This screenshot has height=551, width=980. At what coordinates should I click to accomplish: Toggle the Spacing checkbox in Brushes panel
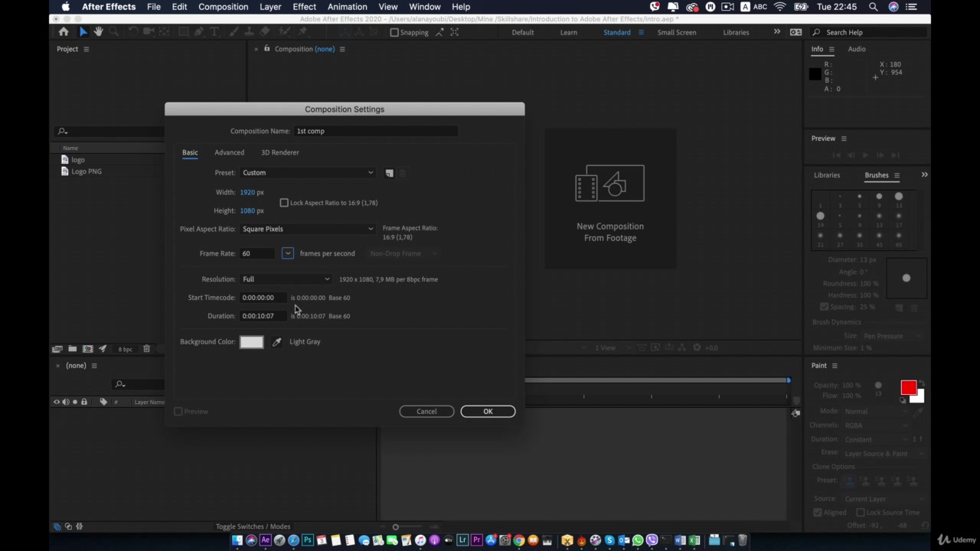[824, 307]
